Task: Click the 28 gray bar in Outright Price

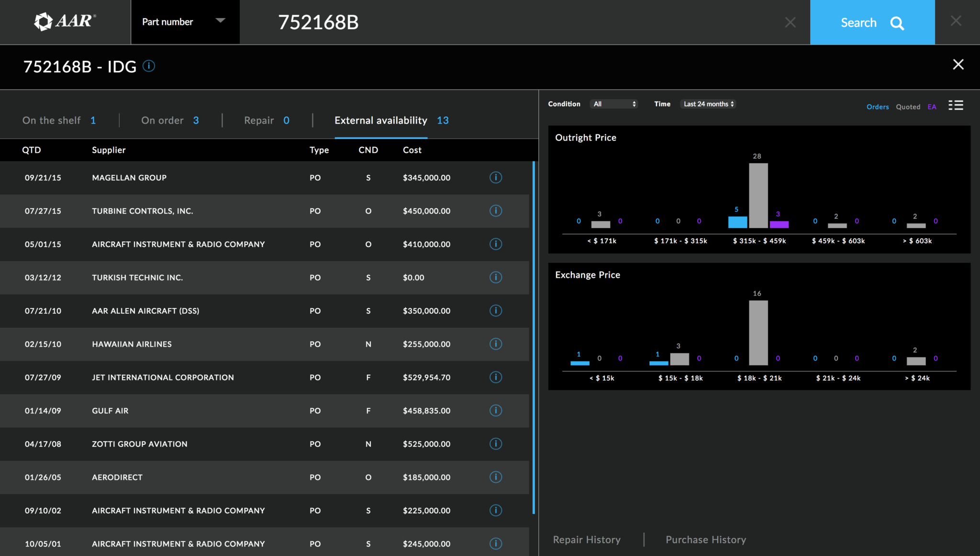Action: coord(758,195)
